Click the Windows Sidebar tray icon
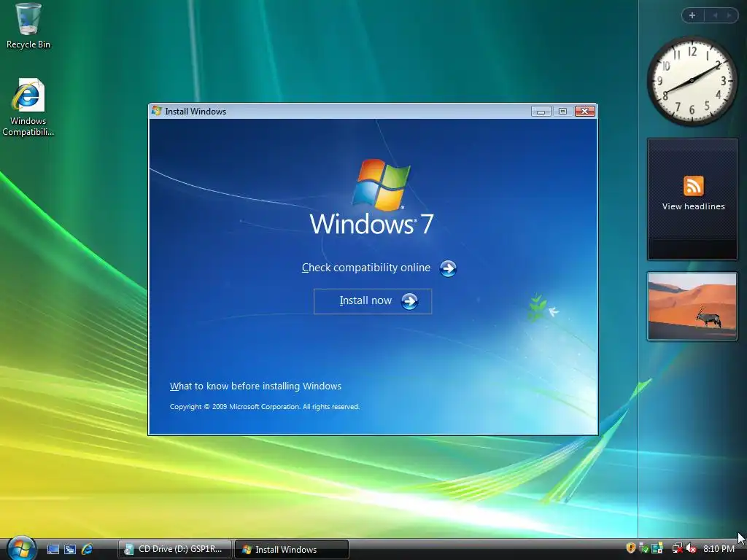The height and width of the screenshot is (560, 747). [657, 548]
